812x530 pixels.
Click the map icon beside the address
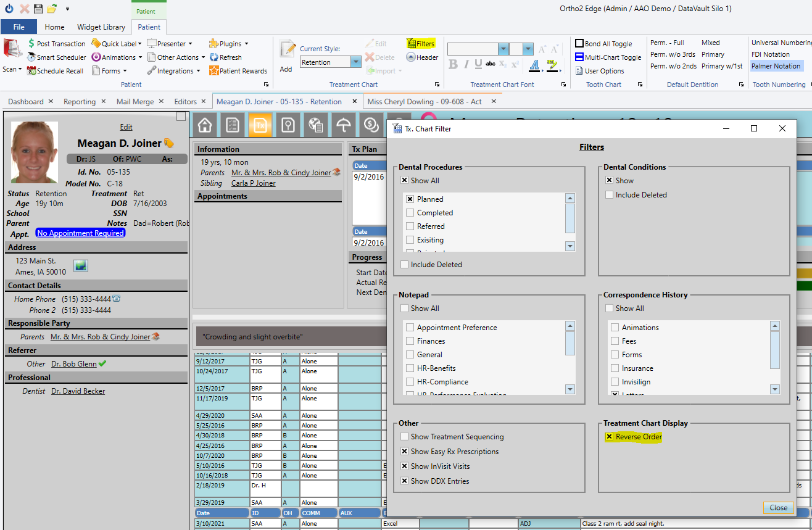tap(81, 265)
